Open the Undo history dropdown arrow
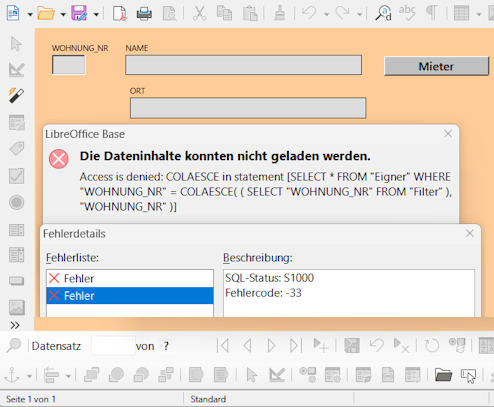Viewport: 494px width, 407px height. tap(326, 14)
